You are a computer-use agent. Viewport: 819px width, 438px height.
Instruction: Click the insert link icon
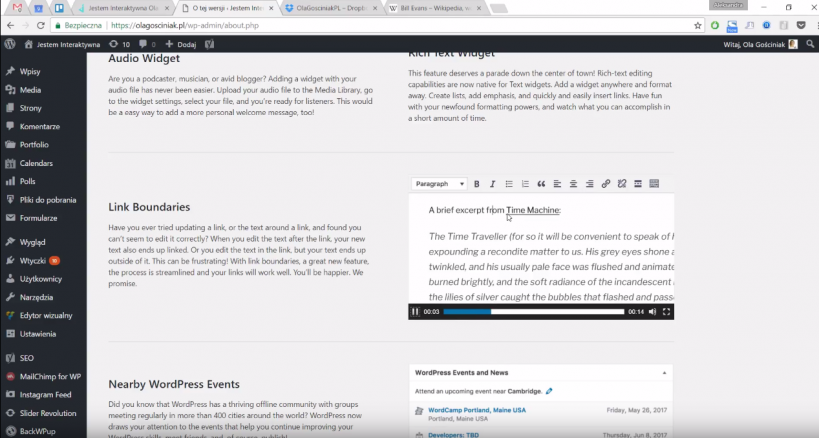coord(606,184)
